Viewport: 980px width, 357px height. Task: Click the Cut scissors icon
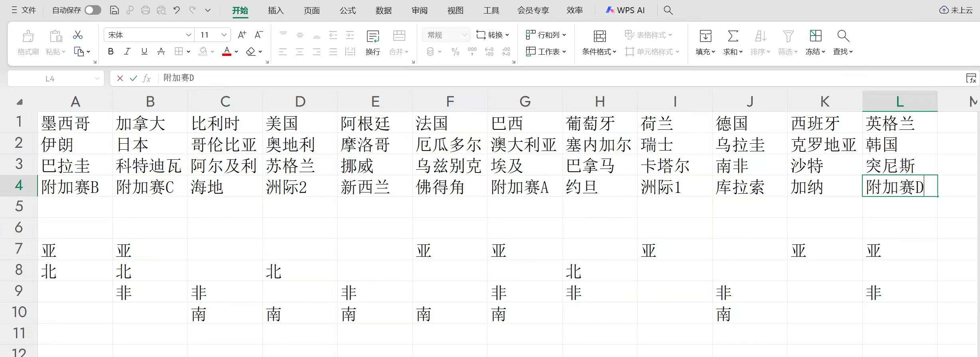click(78, 35)
